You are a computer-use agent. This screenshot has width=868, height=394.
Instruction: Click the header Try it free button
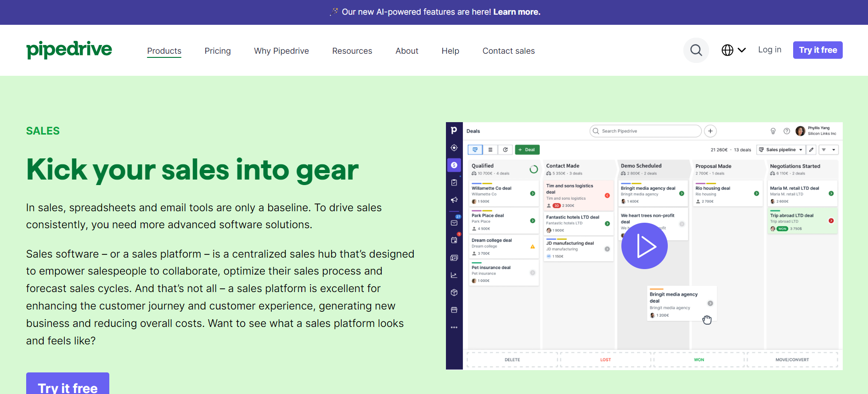(818, 50)
